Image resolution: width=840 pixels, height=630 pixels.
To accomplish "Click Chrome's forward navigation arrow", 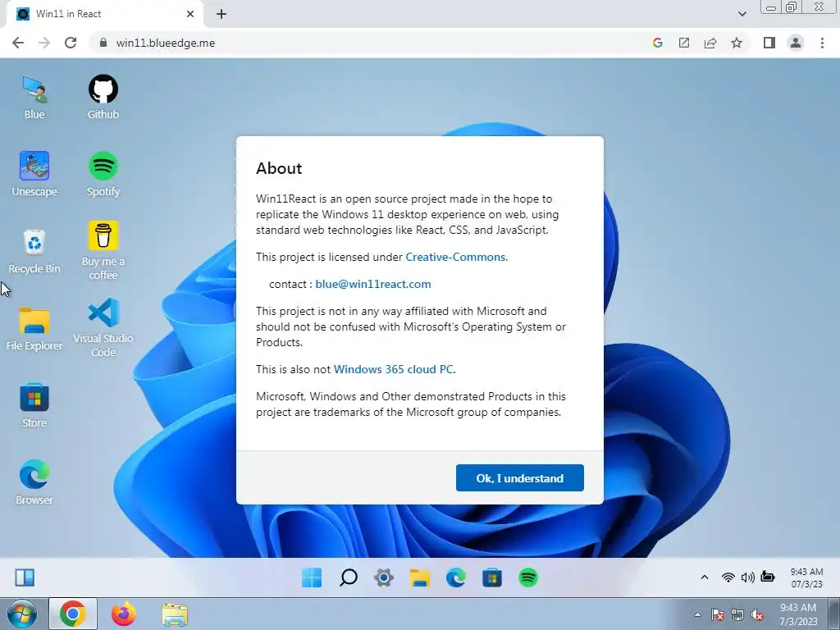I will point(44,43).
